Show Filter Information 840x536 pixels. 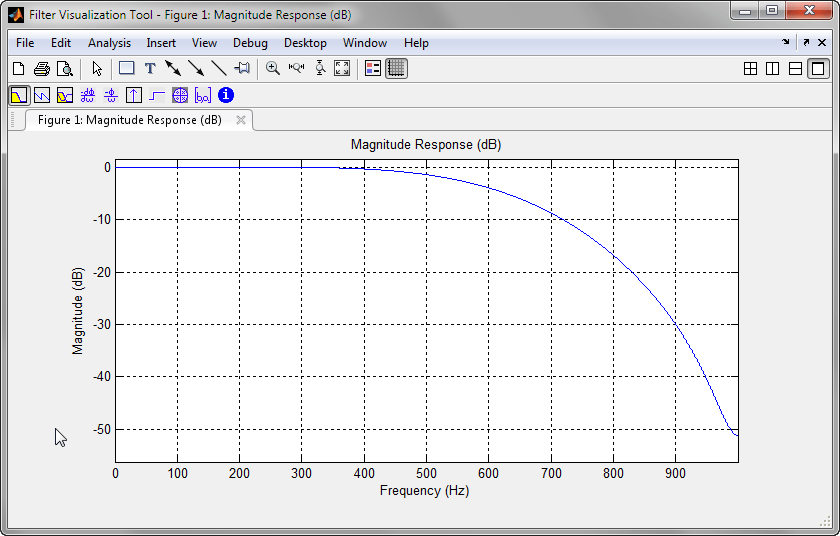pyautogui.click(x=226, y=95)
